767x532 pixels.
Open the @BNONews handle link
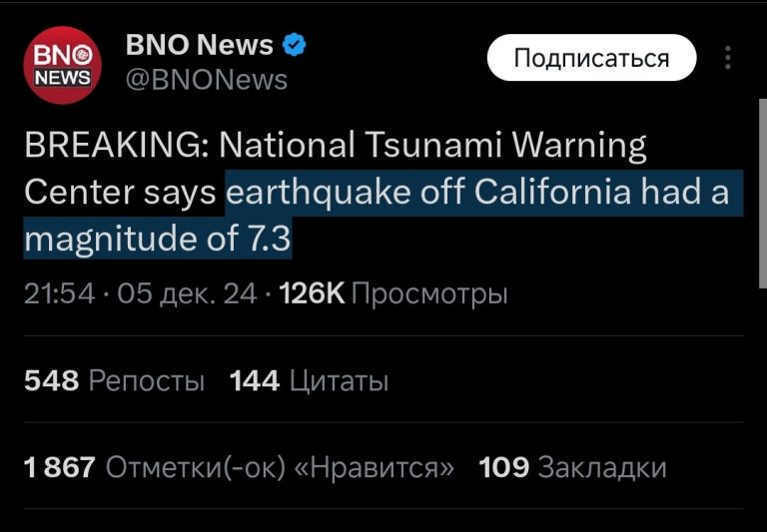coord(207,80)
